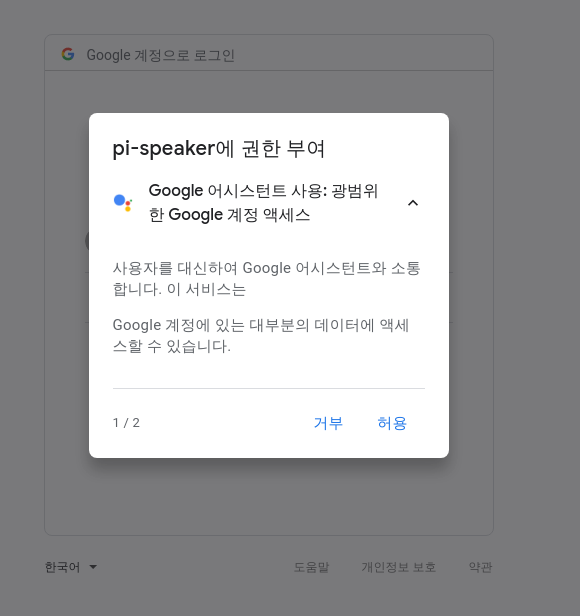Image resolution: width=580 pixels, height=616 pixels.
Task: Open the 한국어 language dropdown
Action: [x=71, y=567]
